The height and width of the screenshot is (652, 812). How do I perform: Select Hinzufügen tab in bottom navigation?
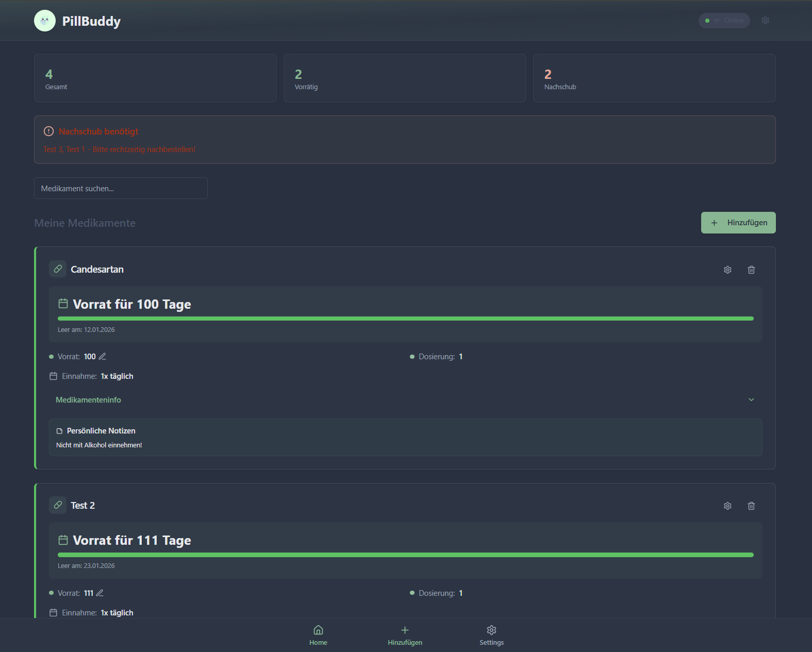(x=405, y=635)
